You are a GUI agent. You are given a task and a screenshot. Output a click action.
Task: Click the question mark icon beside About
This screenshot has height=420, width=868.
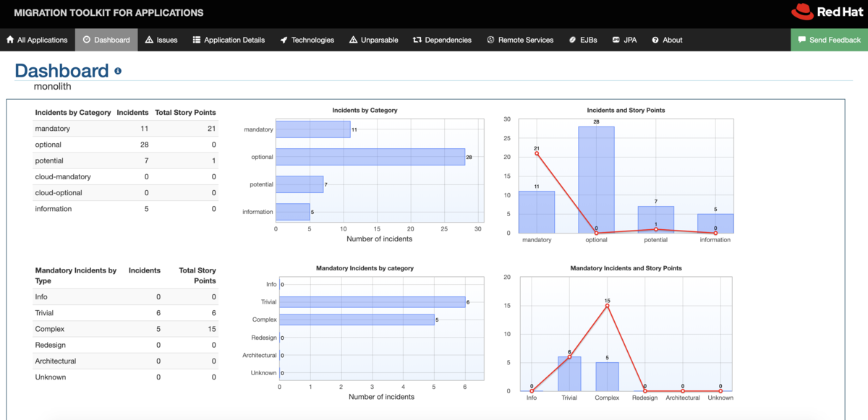point(655,40)
